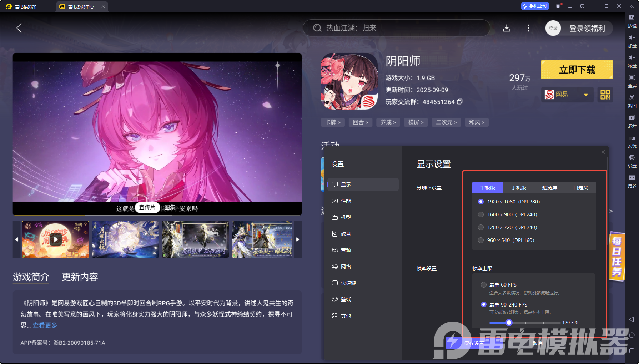Open 音频 settings section
This screenshot has height=364, width=639.
tap(363, 250)
